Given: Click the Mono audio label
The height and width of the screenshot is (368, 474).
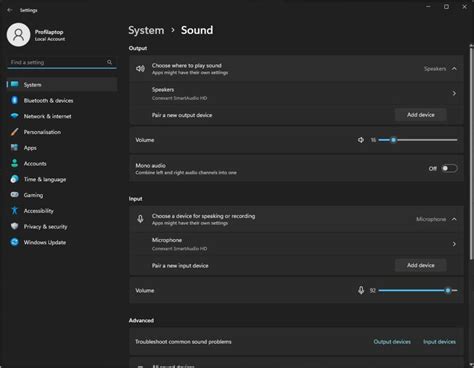Looking at the screenshot, I should click(x=150, y=165).
